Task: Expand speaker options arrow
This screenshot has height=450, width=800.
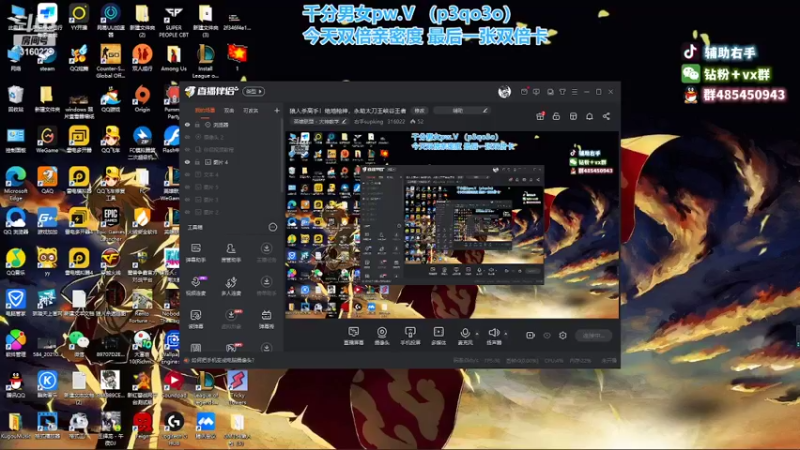Action: pos(506,334)
